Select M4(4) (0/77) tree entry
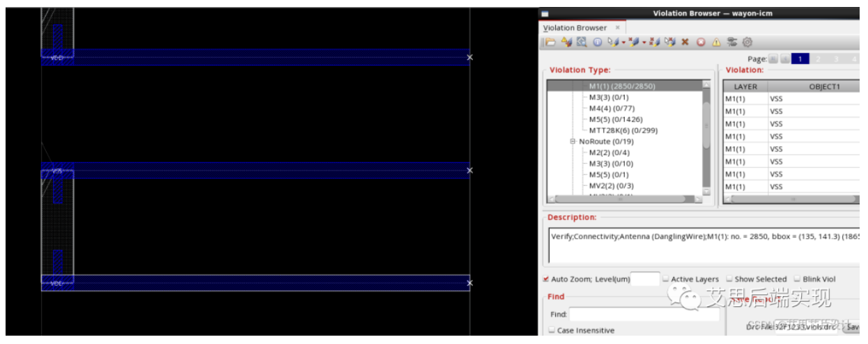 [610, 109]
